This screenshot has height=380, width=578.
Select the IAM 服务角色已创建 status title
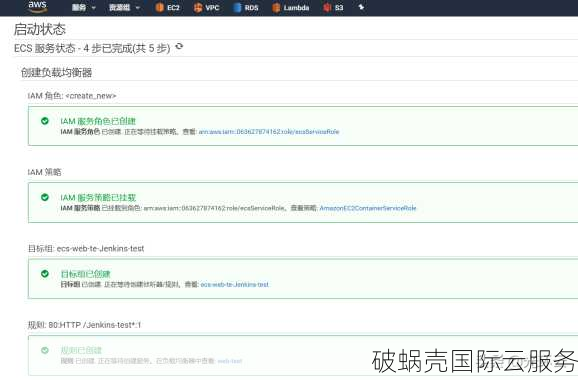(x=98, y=121)
